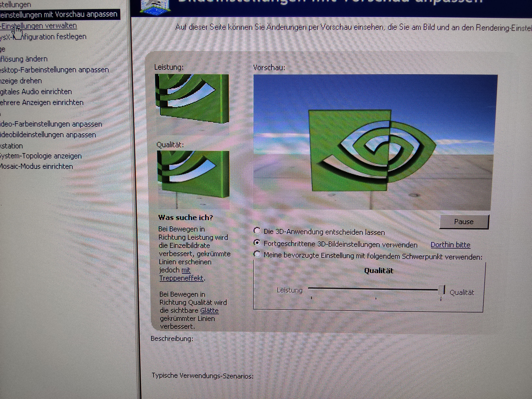
Task: Open the 'Glätte' help link
Action: pyautogui.click(x=209, y=310)
